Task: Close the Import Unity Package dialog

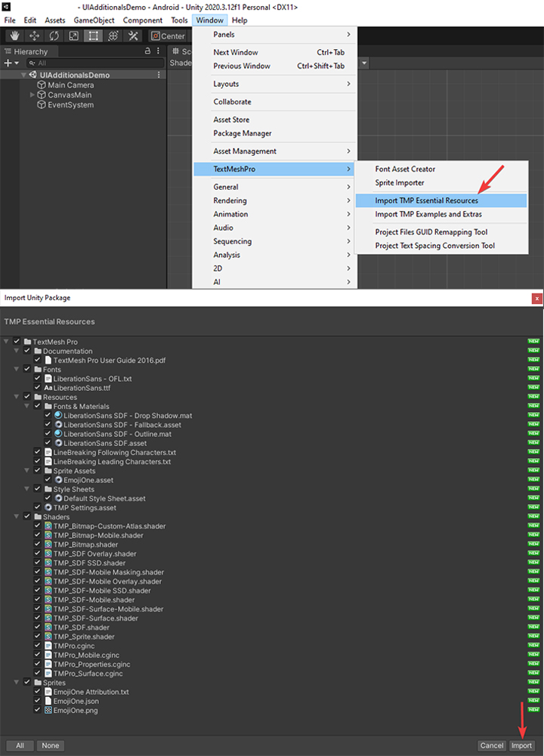Action: (x=536, y=299)
